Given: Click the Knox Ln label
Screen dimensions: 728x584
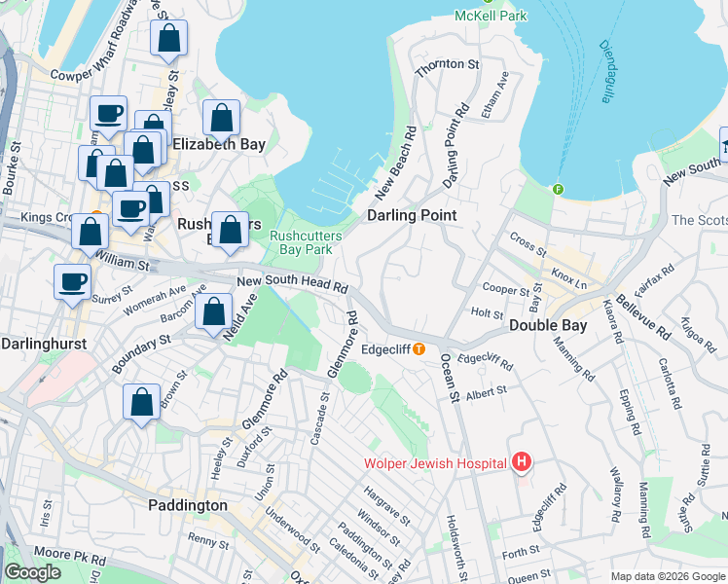Looking at the screenshot, I should pos(568,278).
